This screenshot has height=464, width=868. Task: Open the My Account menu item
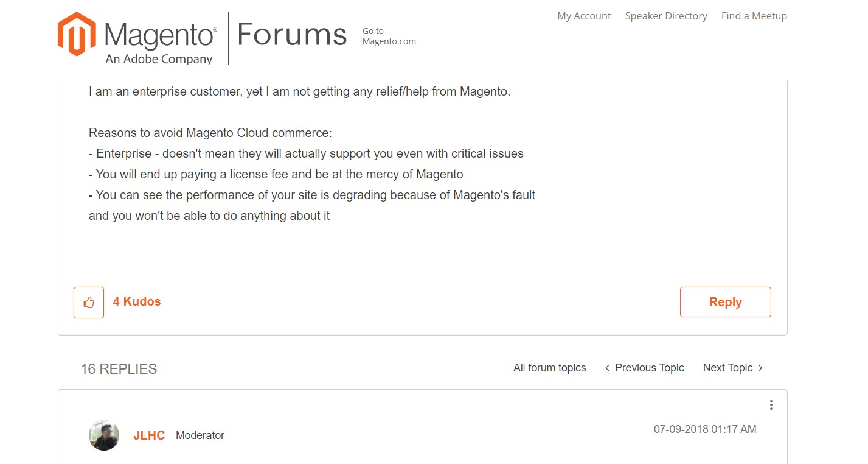tap(584, 16)
